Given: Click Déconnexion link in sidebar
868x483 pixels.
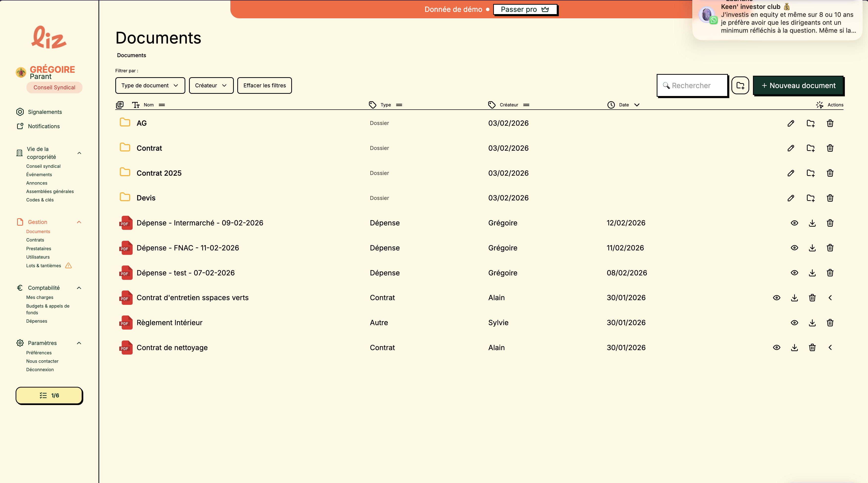Looking at the screenshot, I should tap(40, 370).
